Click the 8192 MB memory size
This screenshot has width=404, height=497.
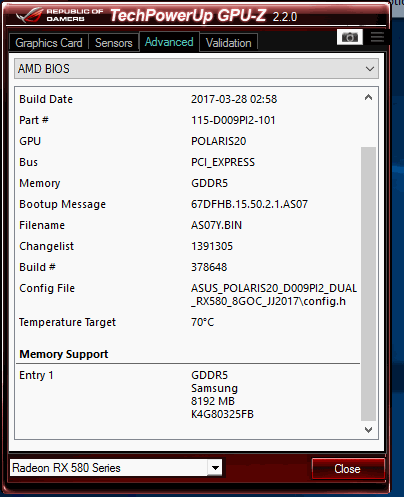click(x=213, y=401)
